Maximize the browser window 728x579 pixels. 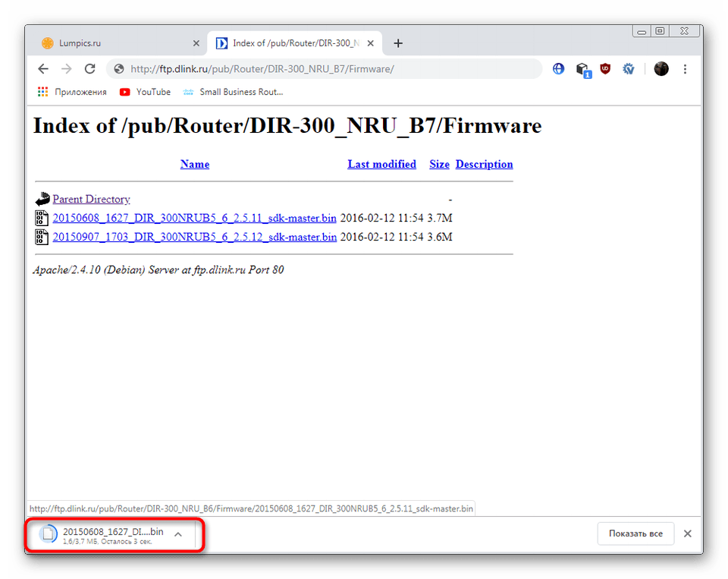coord(659,32)
